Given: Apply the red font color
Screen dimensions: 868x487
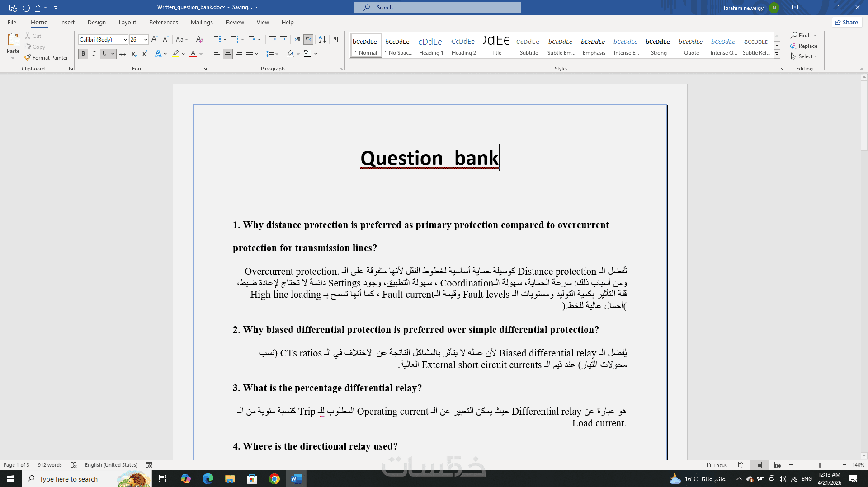Looking at the screenshot, I should tap(193, 54).
